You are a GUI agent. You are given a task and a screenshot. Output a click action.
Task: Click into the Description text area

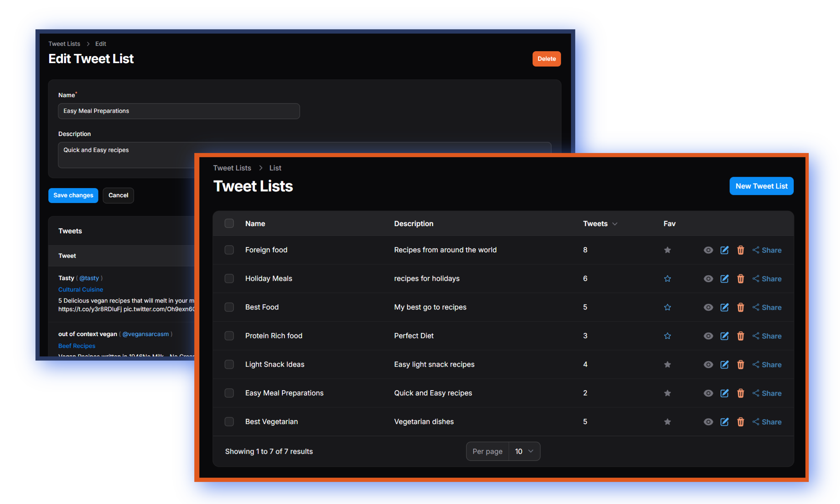coord(304,155)
